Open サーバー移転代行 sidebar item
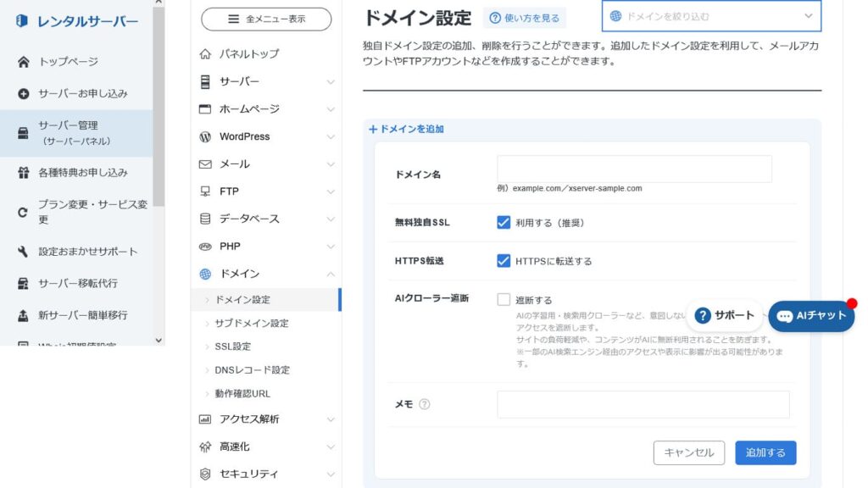 point(76,283)
